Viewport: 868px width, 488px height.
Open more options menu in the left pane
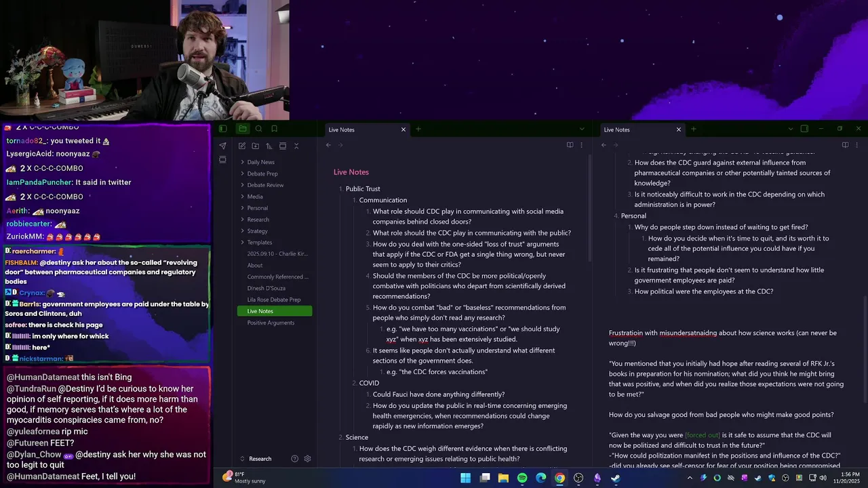(581, 145)
